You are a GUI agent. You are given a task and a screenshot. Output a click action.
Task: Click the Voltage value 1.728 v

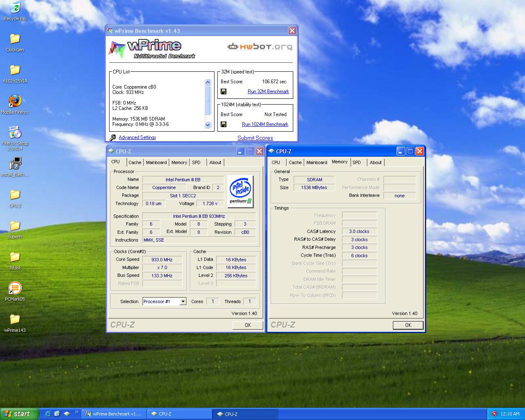click(x=210, y=203)
